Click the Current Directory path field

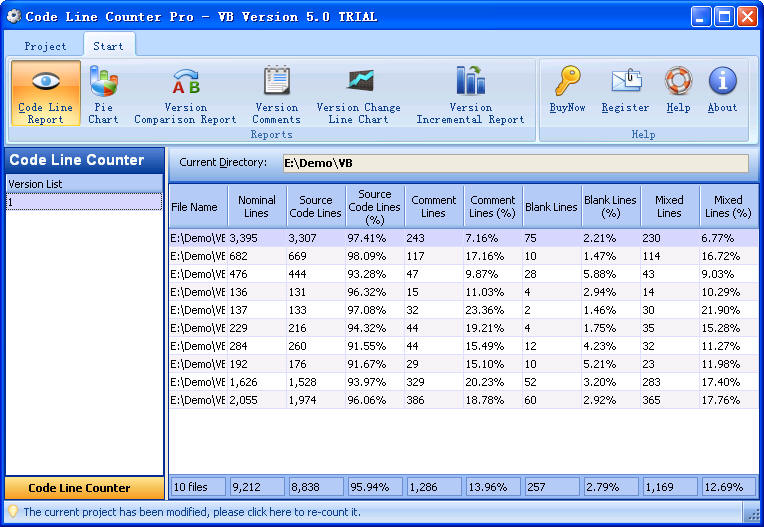(x=514, y=163)
